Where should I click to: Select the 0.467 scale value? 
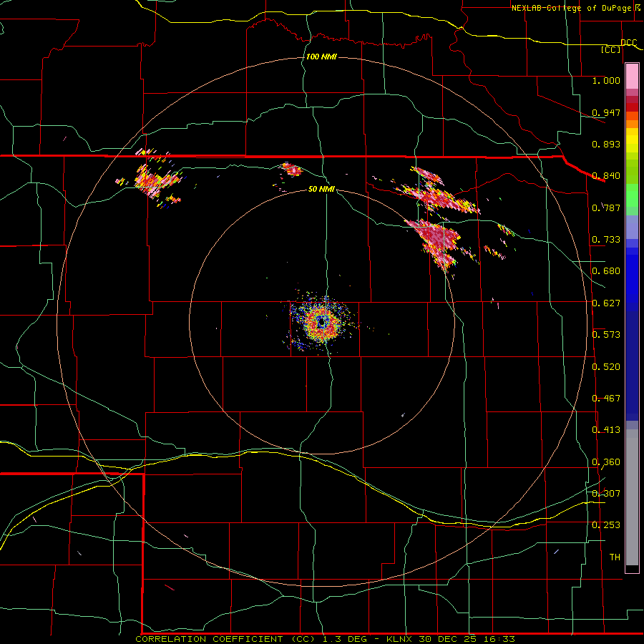click(606, 399)
